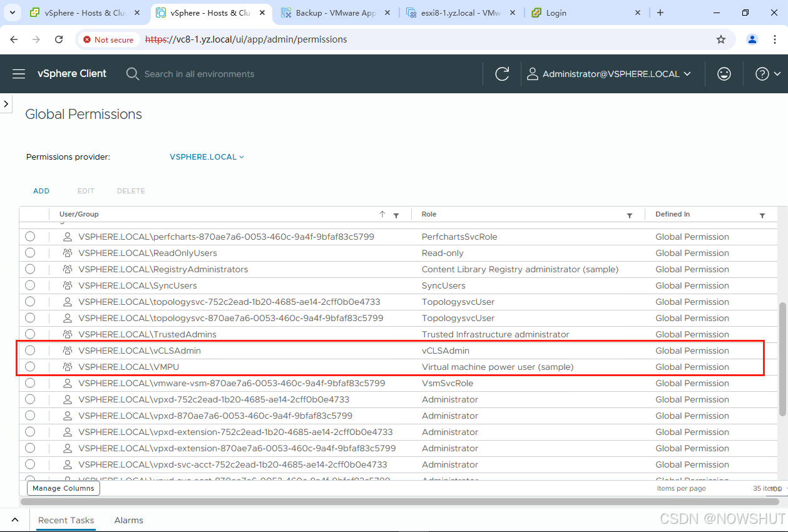The height and width of the screenshot is (532, 788).
Task: Click the vertical scrollbar of the permissions table
Action: tap(782, 359)
